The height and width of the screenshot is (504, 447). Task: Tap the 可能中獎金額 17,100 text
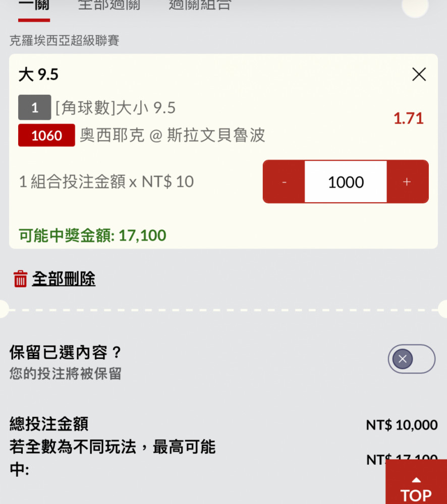(x=92, y=235)
